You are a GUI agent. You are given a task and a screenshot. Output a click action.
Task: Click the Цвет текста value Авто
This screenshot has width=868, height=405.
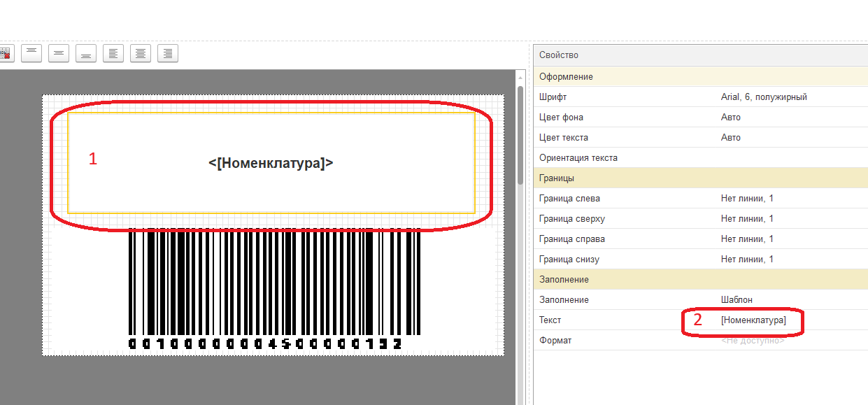coord(731,138)
